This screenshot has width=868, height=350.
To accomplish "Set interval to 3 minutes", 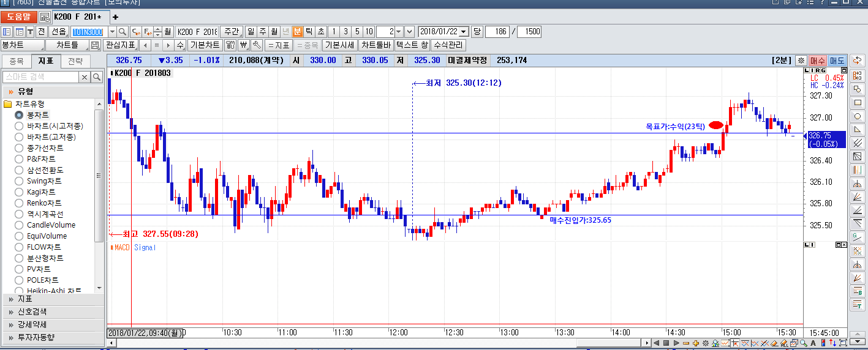I will [345, 31].
